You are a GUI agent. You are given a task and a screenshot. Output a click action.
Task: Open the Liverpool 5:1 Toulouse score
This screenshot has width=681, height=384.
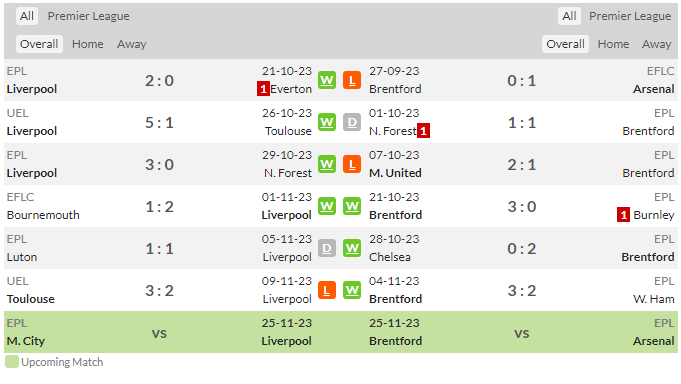[159, 122]
